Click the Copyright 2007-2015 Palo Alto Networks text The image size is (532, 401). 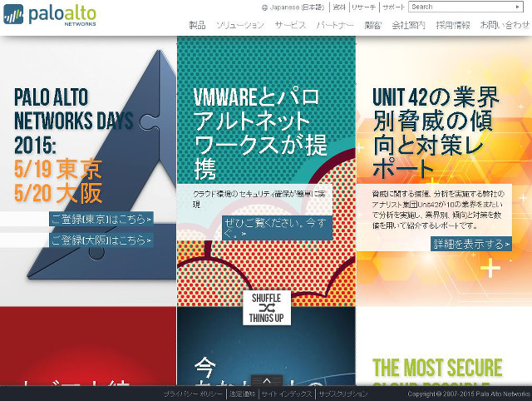[x=469, y=394]
